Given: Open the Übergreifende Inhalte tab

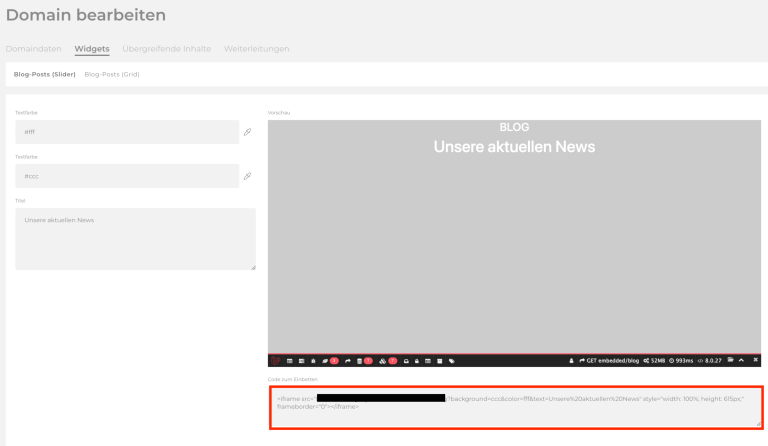Looking at the screenshot, I should tap(166, 48).
